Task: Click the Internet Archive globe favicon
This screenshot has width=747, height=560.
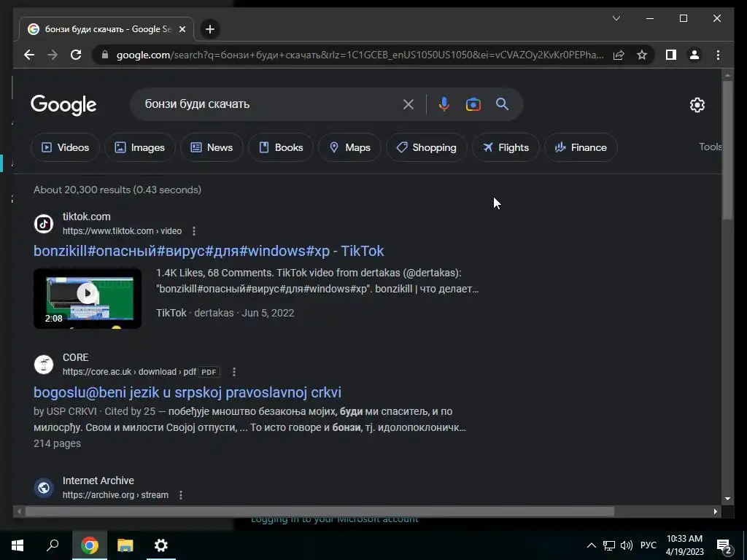Action: pyautogui.click(x=44, y=488)
